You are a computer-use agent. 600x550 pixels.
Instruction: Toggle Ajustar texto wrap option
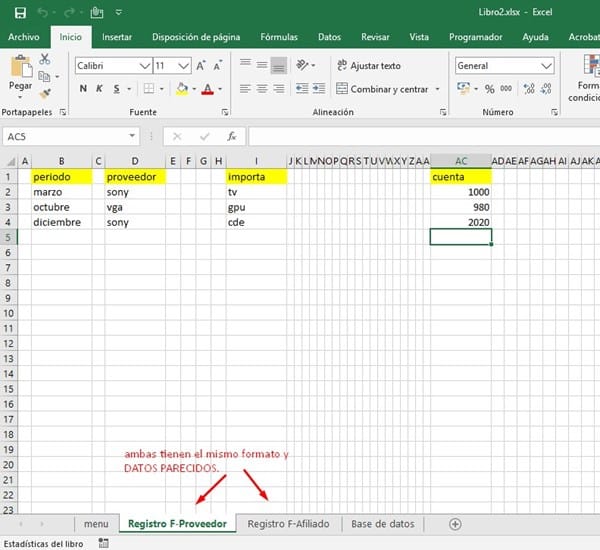tap(367, 66)
